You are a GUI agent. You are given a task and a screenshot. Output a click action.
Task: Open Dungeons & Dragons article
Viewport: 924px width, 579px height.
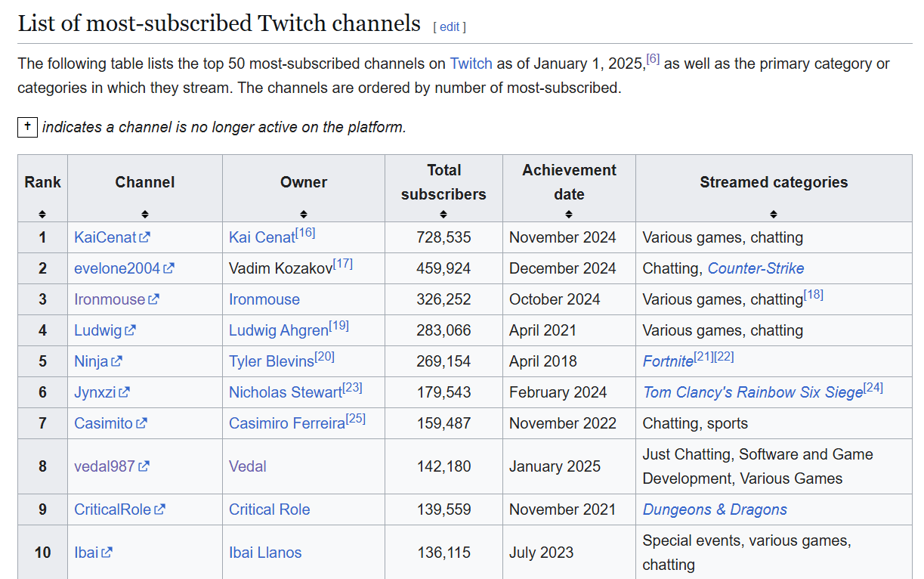point(715,509)
